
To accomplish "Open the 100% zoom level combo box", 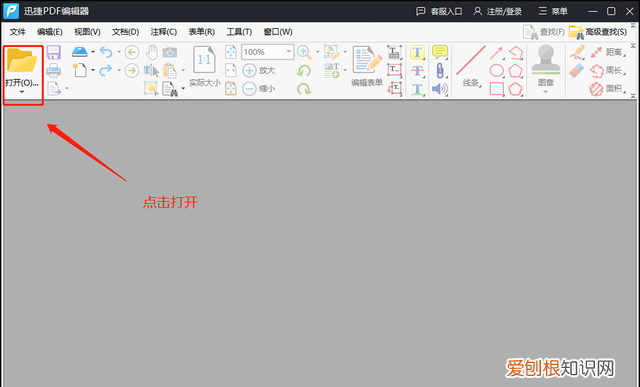I will click(267, 52).
